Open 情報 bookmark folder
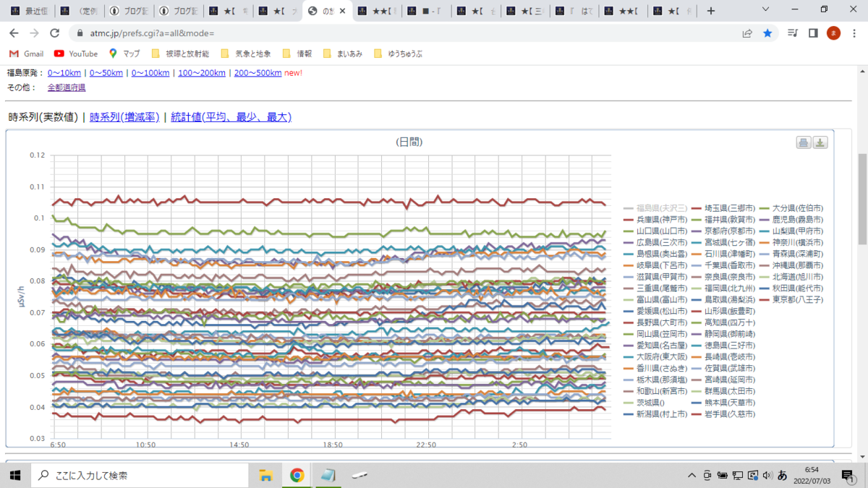 click(x=297, y=53)
